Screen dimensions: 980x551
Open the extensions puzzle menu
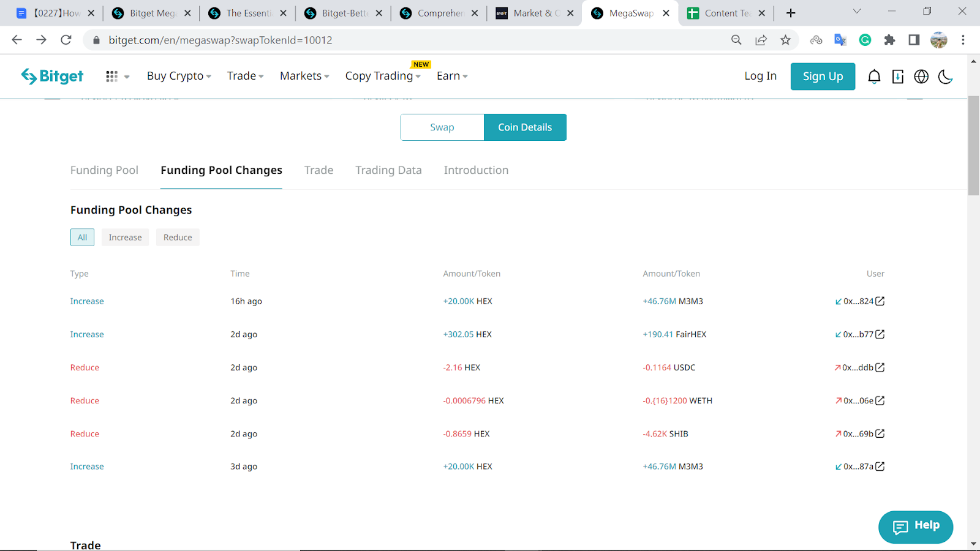[889, 40]
